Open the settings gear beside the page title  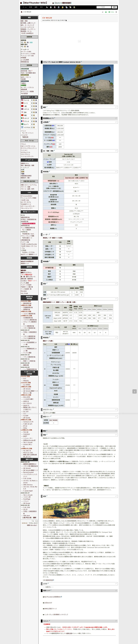(x=116, y=12)
